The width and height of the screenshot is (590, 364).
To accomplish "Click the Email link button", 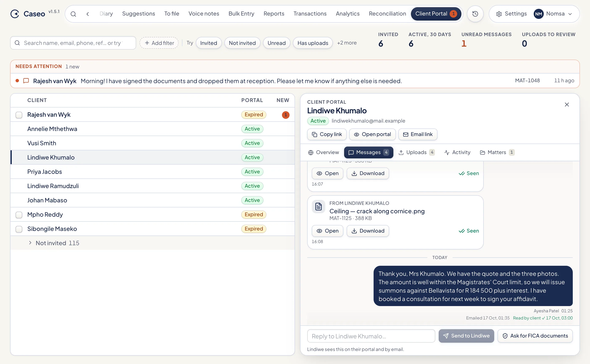I will pyautogui.click(x=417, y=134).
